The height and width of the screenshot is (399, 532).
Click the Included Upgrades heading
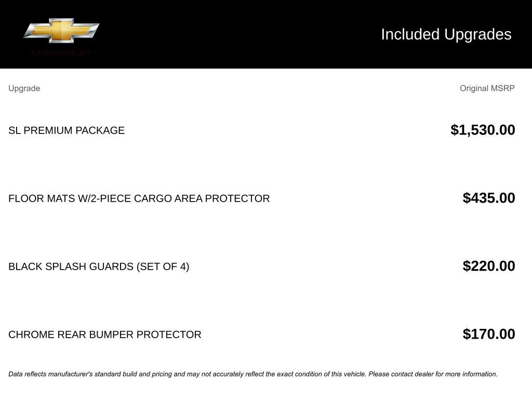click(x=446, y=34)
